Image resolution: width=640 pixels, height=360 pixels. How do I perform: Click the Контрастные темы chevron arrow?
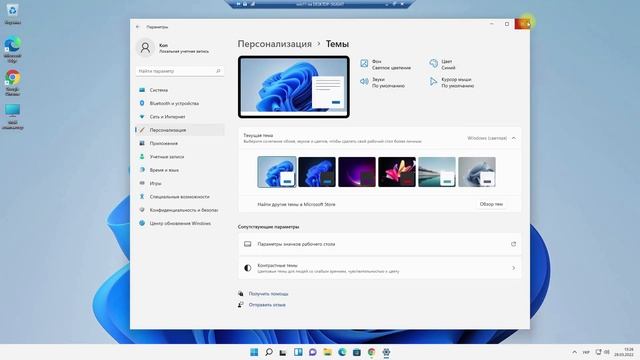(513, 268)
